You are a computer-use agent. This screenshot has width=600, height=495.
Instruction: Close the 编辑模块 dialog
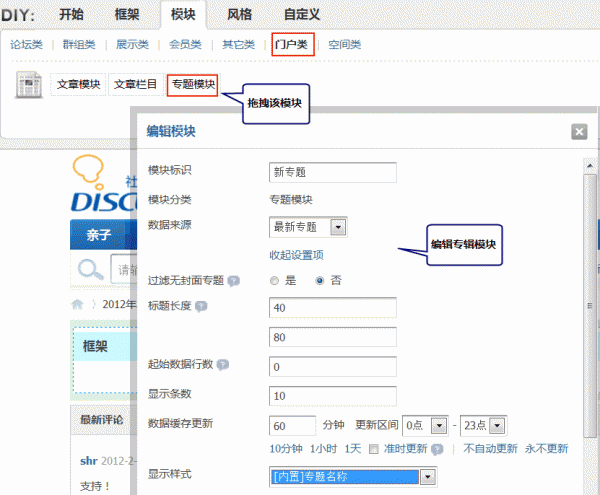[x=578, y=132]
